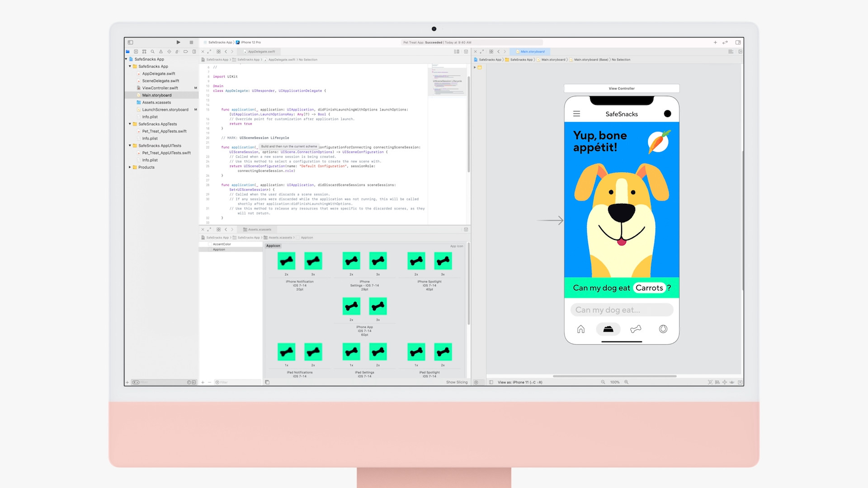The height and width of the screenshot is (488, 868).
Task: Collapse the SafeSnacks AppUITests group
Action: click(x=130, y=145)
